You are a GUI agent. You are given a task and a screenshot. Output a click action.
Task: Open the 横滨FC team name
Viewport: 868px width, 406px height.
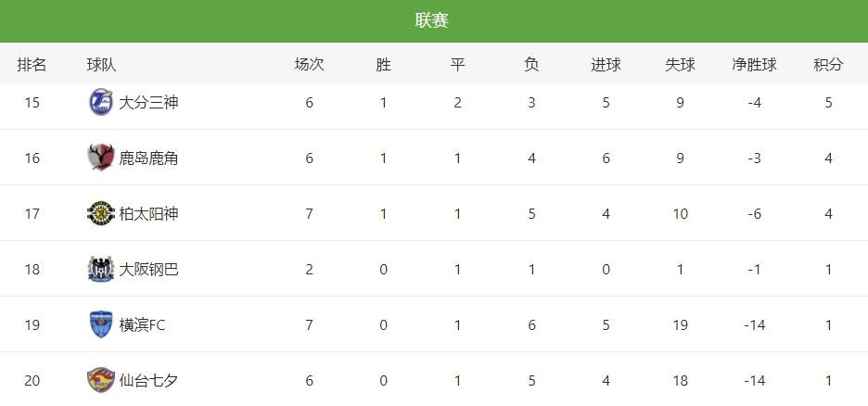(142, 324)
